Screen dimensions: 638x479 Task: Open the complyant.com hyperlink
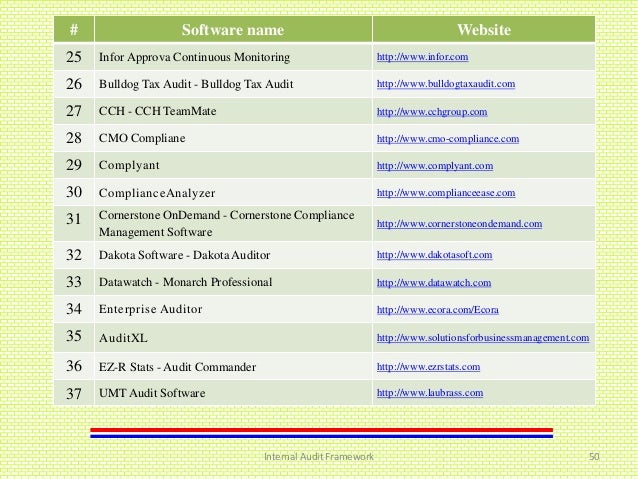435,166
